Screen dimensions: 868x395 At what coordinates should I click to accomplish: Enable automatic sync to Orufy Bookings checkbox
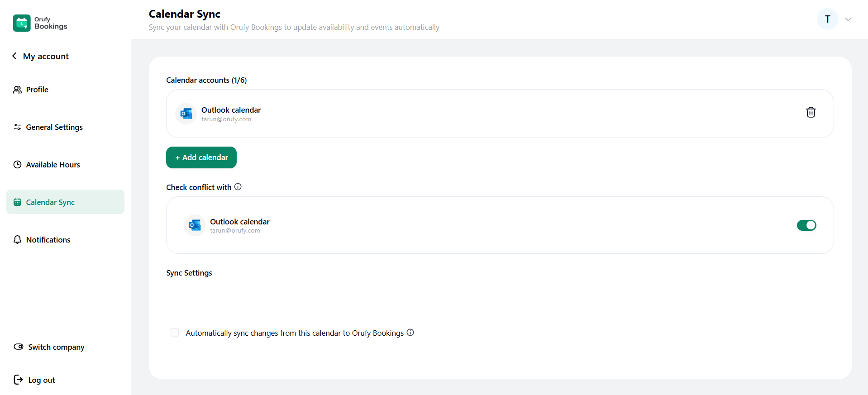point(175,333)
